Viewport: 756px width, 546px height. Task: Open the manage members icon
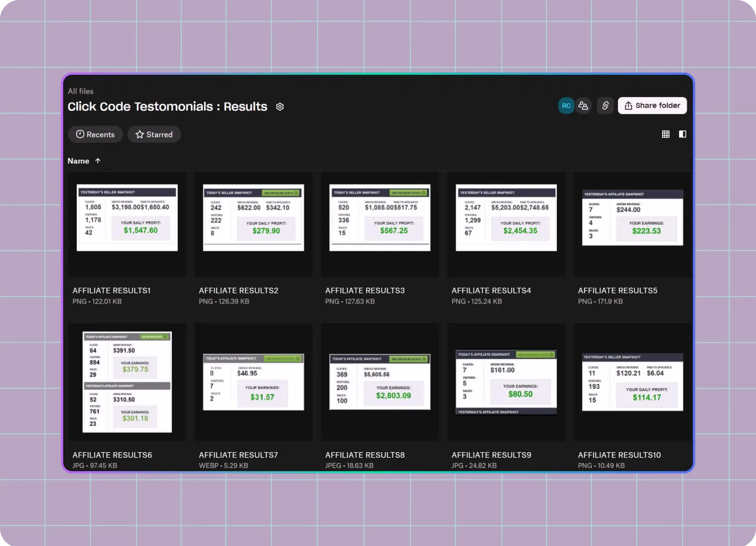click(x=583, y=106)
